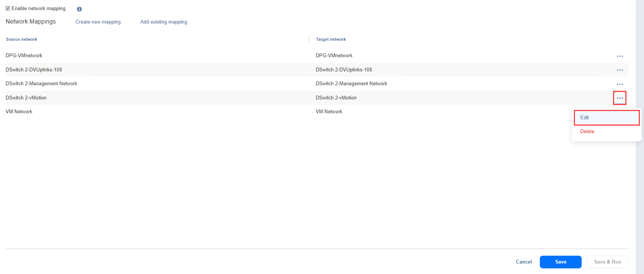The width and height of the screenshot is (644, 274).
Task: Sort by the Source network column header
Action: (x=22, y=40)
